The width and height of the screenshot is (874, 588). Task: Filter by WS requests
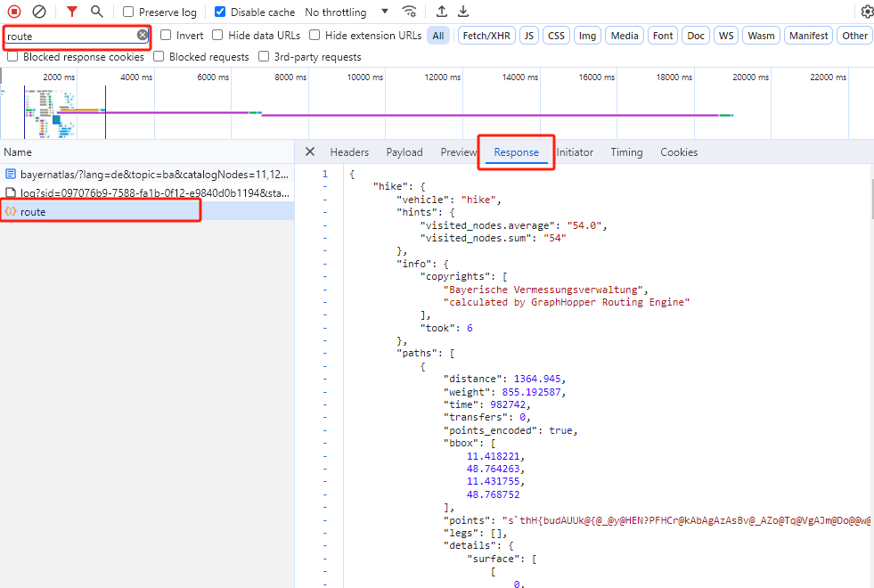tap(726, 36)
